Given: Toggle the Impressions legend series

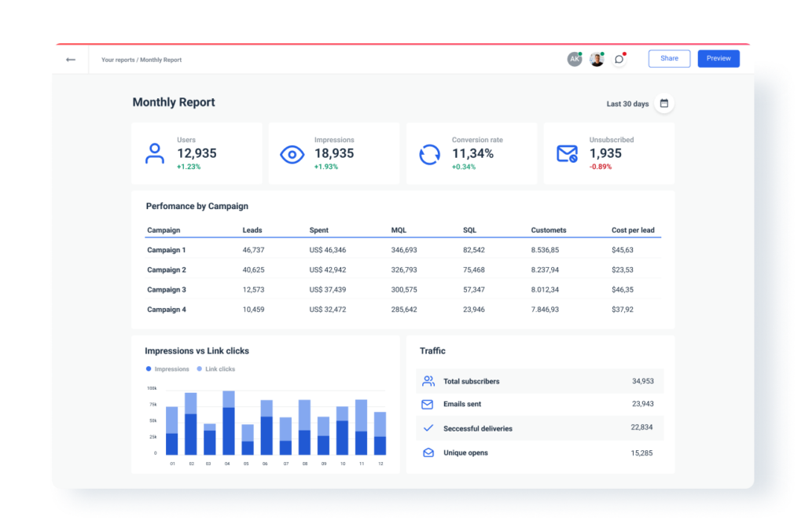Looking at the screenshot, I should 167,369.
